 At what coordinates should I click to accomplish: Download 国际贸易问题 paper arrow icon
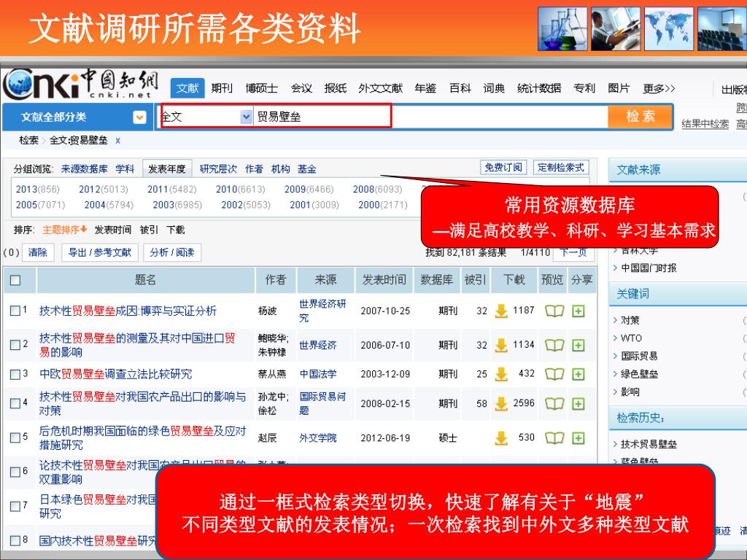click(501, 404)
